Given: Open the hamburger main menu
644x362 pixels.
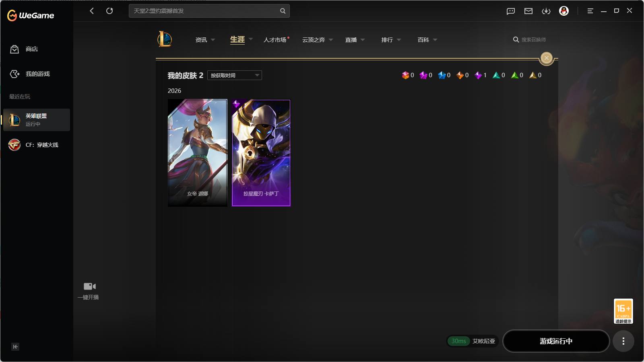Looking at the screenshot, I should pos(590,11).
